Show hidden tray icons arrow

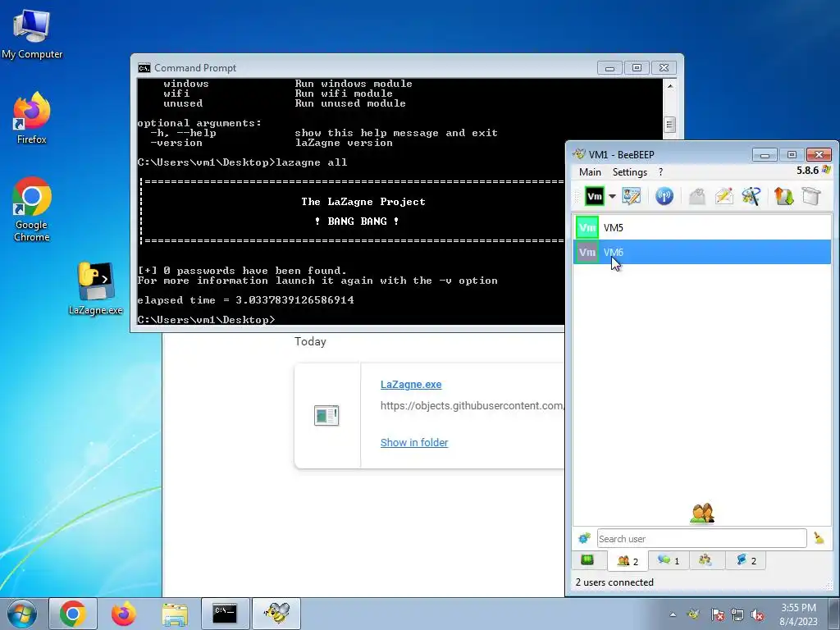coord(673,614)
